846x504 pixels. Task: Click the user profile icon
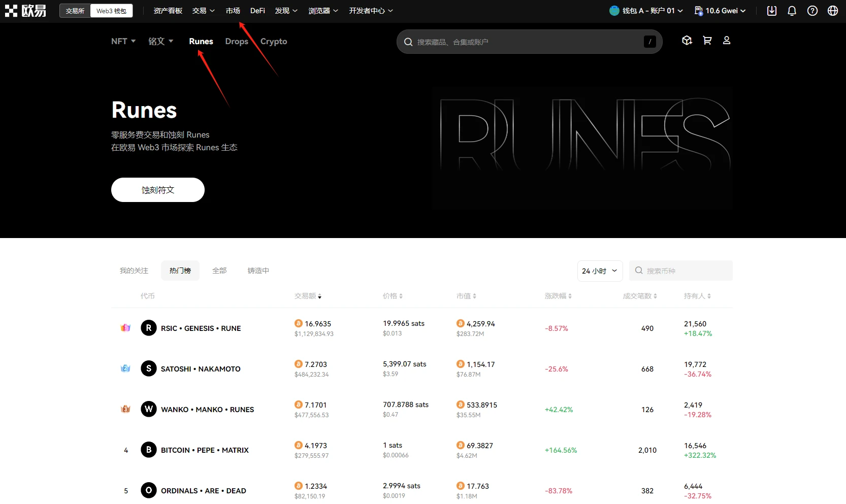pos(726,41)
